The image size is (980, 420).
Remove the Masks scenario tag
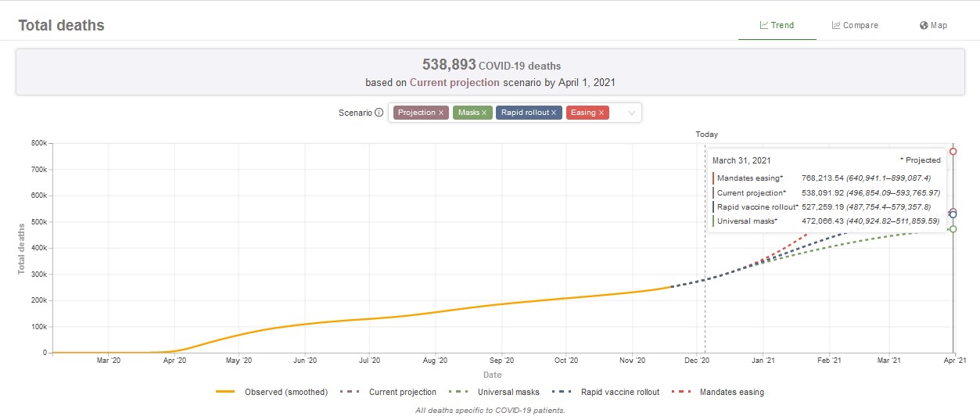coord(484,113)
